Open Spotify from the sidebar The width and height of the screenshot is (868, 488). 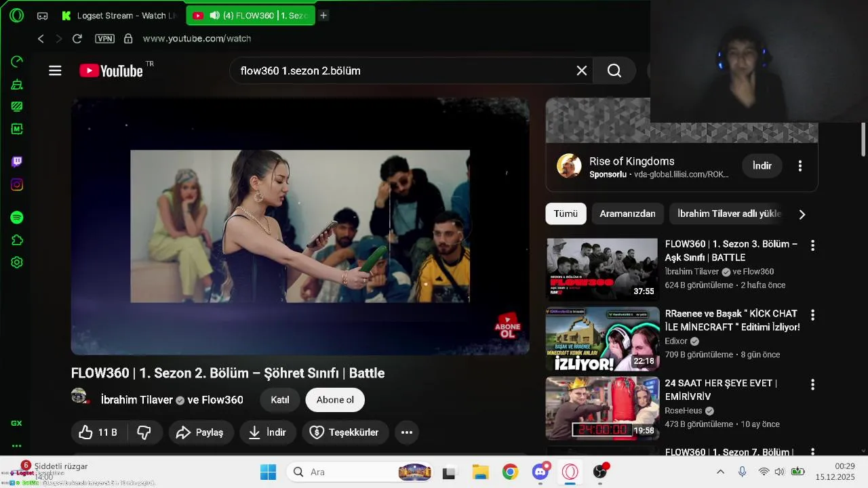(x=17, y=218)
